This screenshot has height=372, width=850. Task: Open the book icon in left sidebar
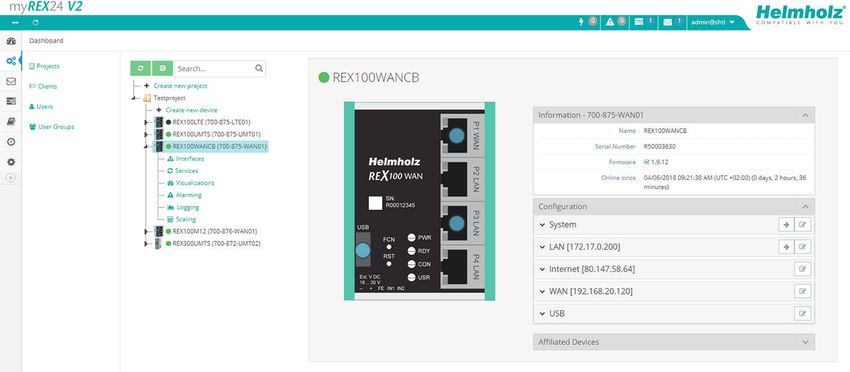(11, 122)
